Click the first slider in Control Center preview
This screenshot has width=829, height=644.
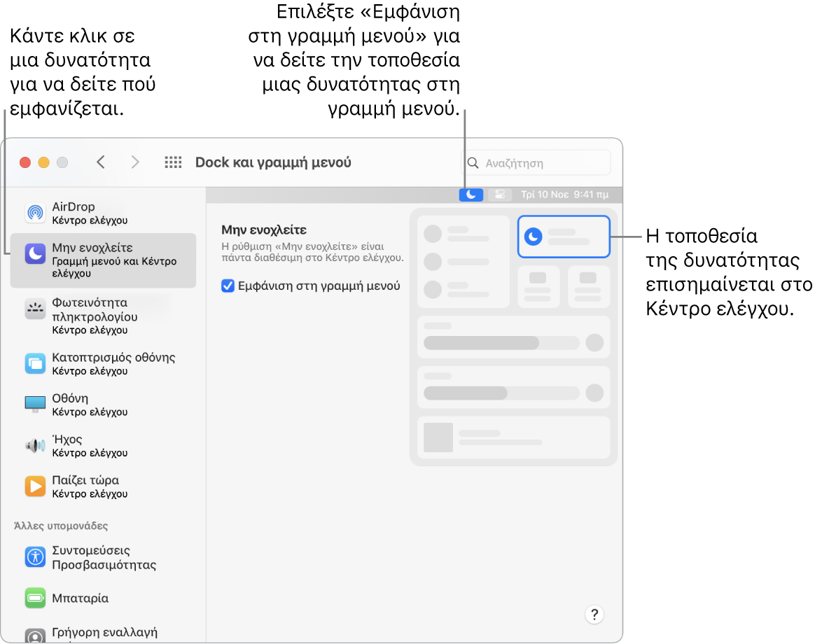[502, 342]
